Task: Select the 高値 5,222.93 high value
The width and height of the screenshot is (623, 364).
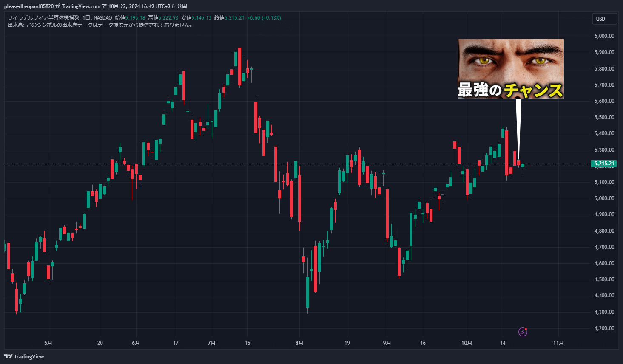Action: (x=168, y=18)
